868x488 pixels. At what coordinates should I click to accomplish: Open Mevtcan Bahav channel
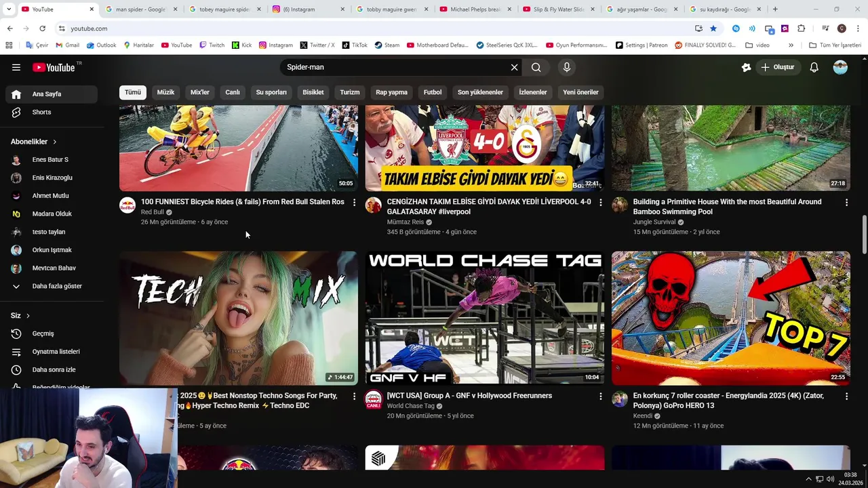pyautogui.click(x=52, y=268)
